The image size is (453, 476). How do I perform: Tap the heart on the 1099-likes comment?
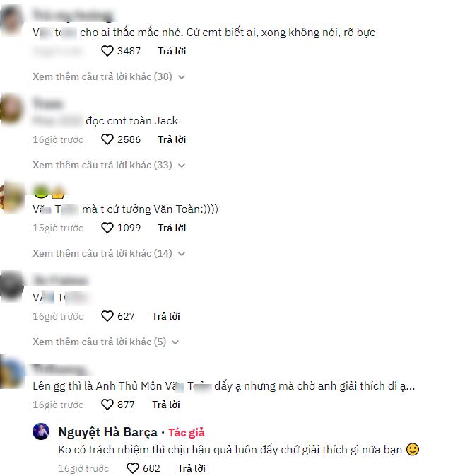pos(107,228)
